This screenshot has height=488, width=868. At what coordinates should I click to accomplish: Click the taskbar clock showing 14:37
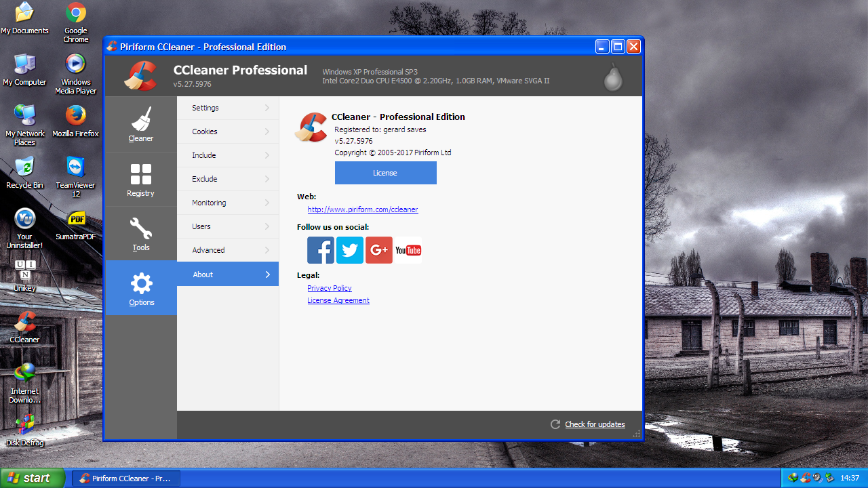pyautogui.click(x=850, y=478)
